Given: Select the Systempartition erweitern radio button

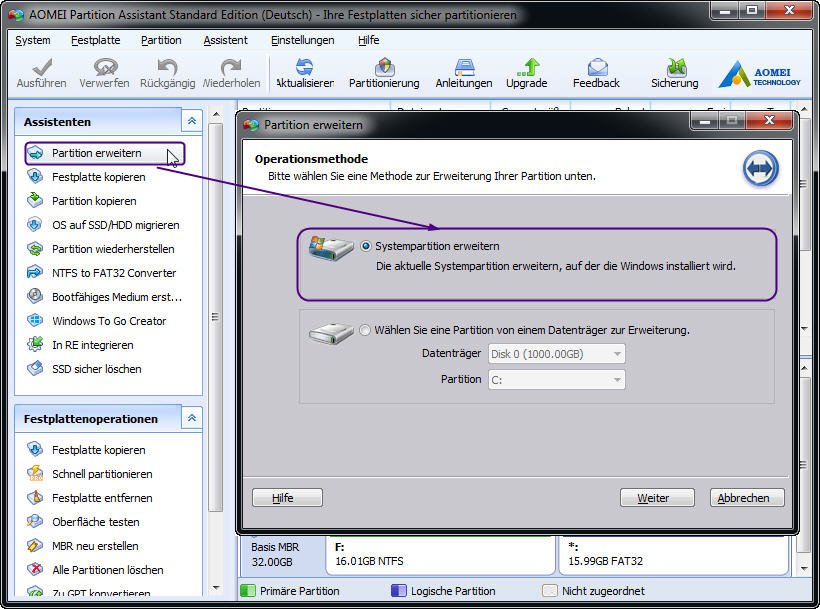Looking at the screenshot, I should coord(366,246).
